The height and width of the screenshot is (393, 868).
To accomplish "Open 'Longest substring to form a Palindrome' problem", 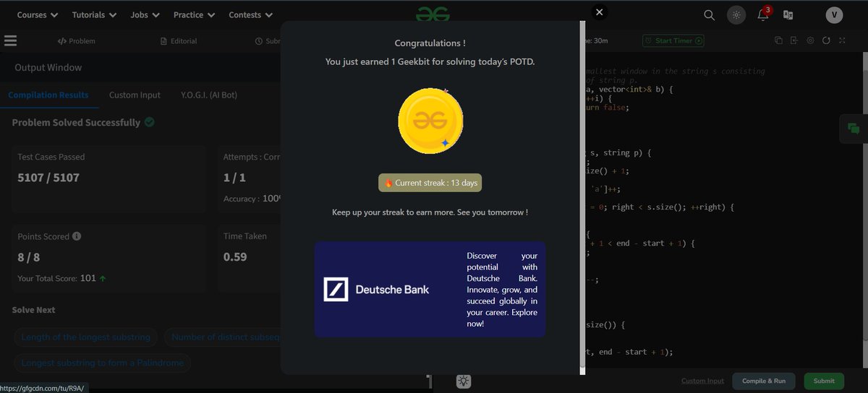I will (103, 363).
